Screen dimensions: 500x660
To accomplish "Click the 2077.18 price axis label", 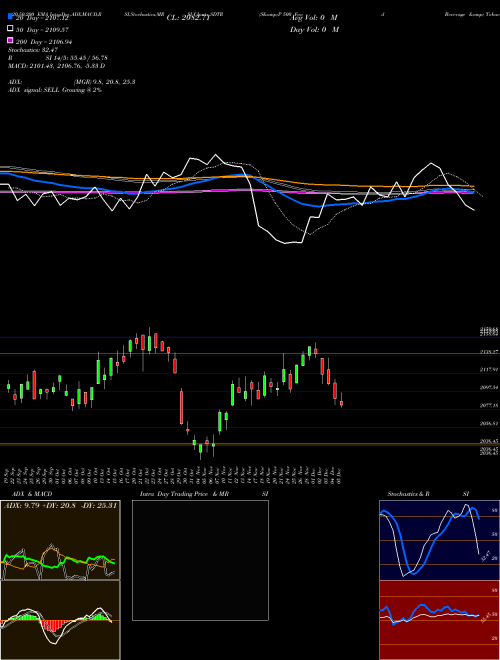I will click(489, 405).
